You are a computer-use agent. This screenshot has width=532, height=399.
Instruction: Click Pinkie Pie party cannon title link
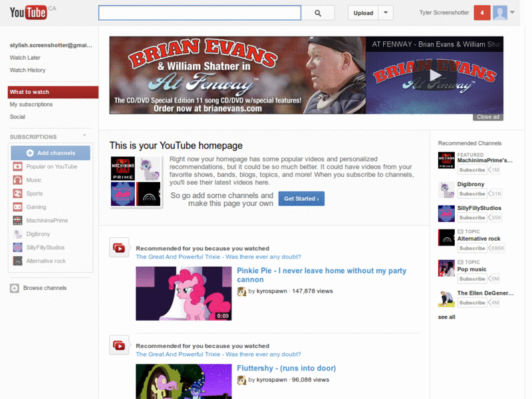pos(321,275)
